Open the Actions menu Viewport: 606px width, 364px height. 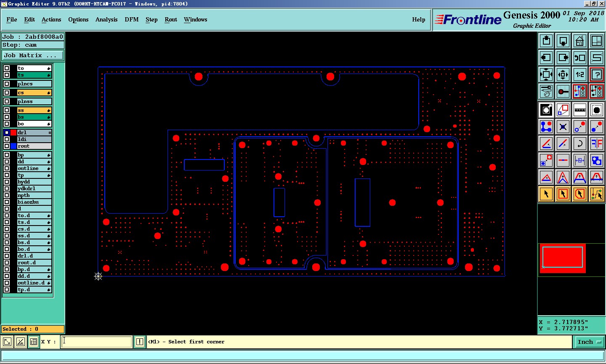(x=51, y=19)
